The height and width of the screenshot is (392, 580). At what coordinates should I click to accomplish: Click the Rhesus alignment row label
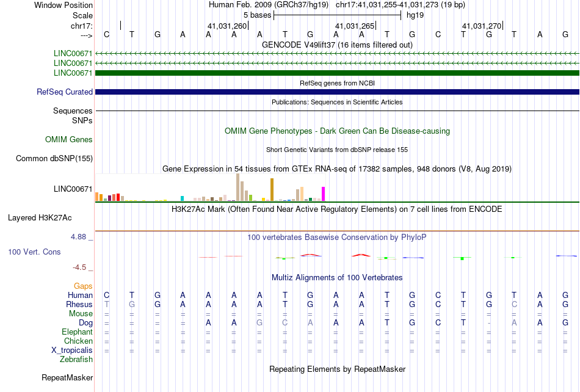79,304
